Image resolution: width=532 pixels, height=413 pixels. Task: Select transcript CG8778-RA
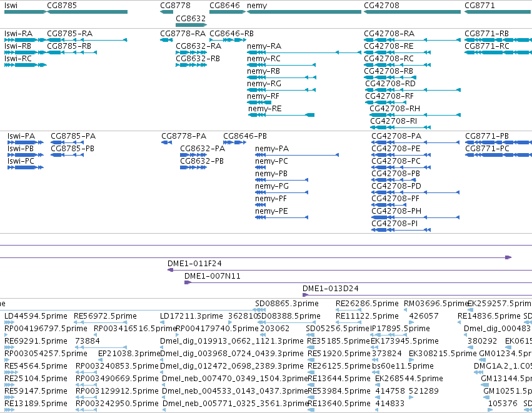click(x=166, y=40)
